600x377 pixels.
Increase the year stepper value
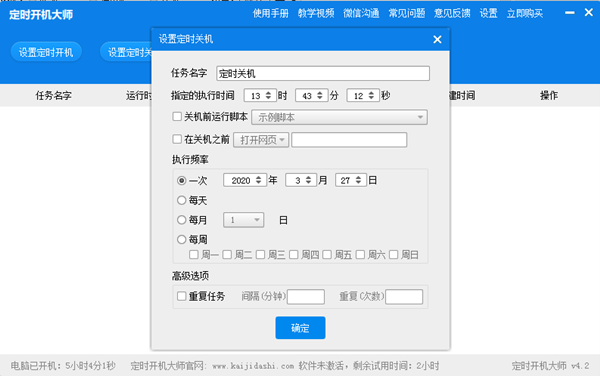pos(259,177)
